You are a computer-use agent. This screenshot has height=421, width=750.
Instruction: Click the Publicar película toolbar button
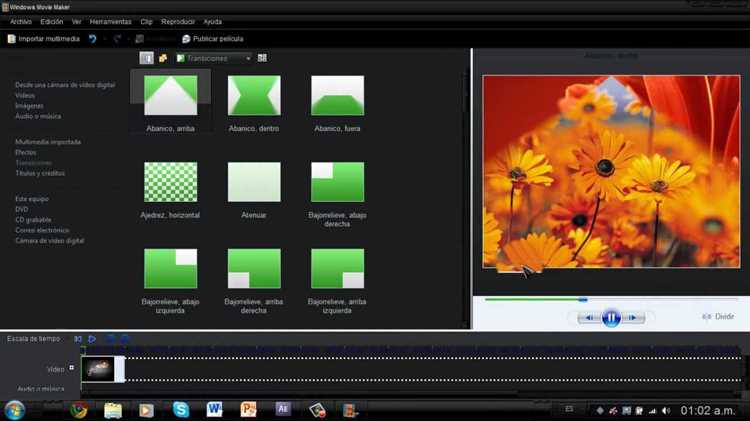213,39
